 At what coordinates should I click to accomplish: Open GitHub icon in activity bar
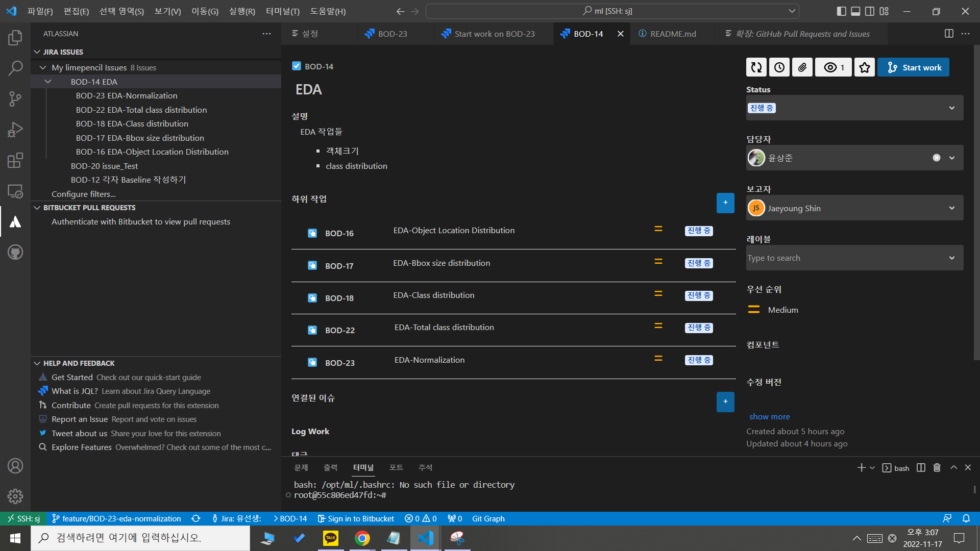click(15, 252)
